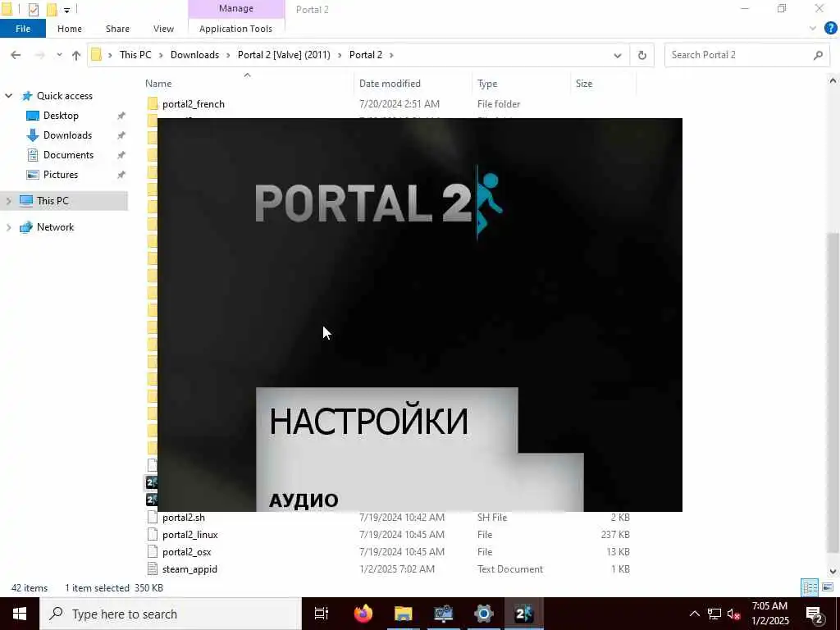Open recent locations dropdown arrow
The width and height of the screenshot is (840, 630).
click(59, 55)
